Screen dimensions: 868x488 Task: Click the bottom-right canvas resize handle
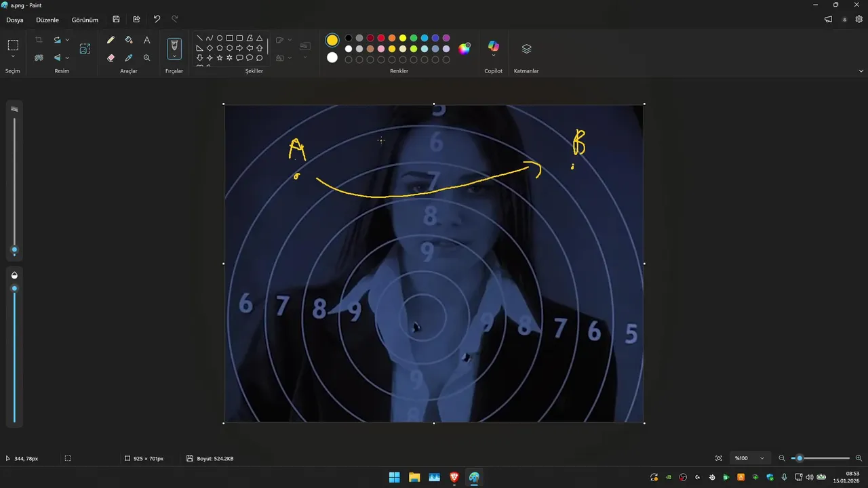point(644,423)
